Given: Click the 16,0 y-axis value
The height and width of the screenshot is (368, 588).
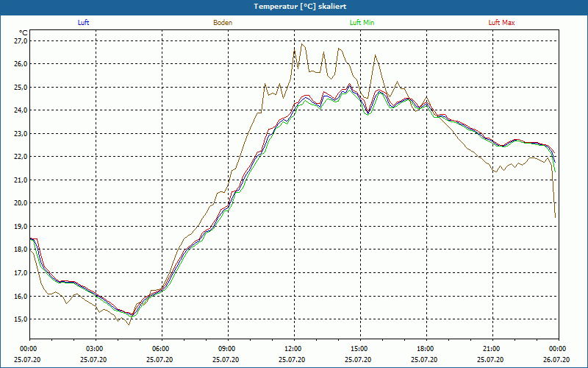Looking at the screenshot, I should coord(21,296).
